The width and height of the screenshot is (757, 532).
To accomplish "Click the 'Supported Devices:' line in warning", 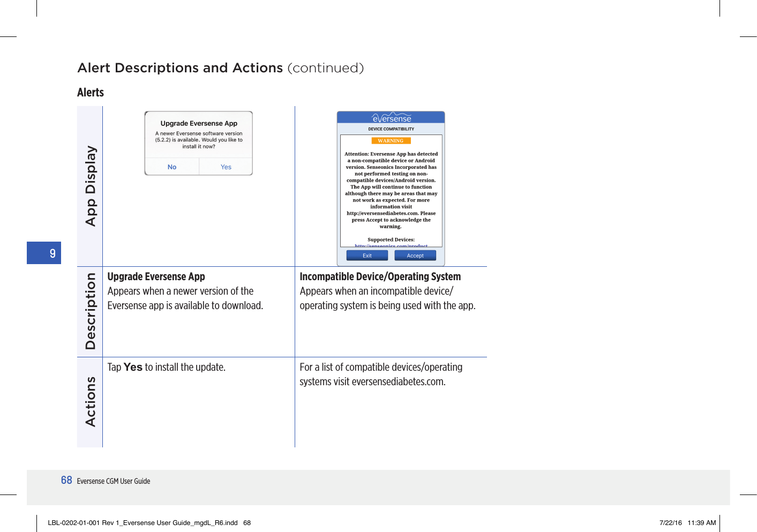I will click(391, 239).
